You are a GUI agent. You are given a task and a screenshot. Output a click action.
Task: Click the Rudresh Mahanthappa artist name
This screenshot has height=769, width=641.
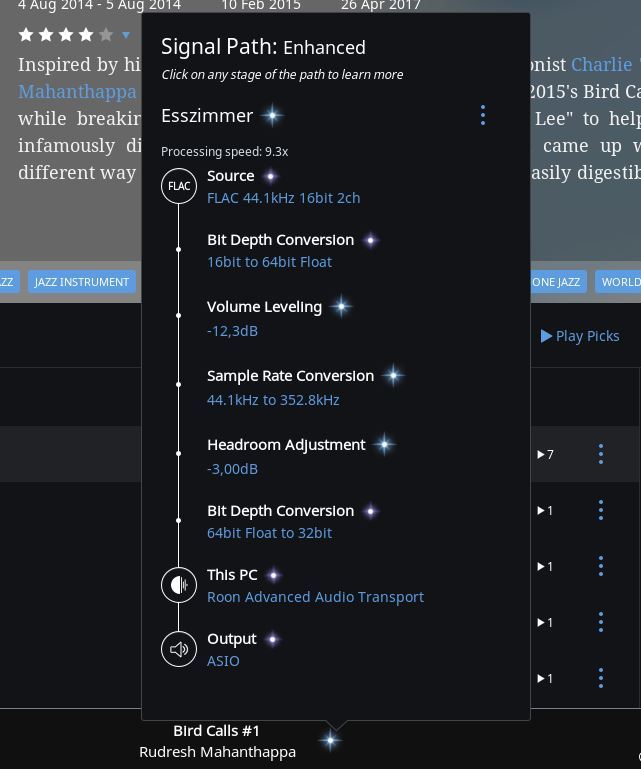pos(217,752)
